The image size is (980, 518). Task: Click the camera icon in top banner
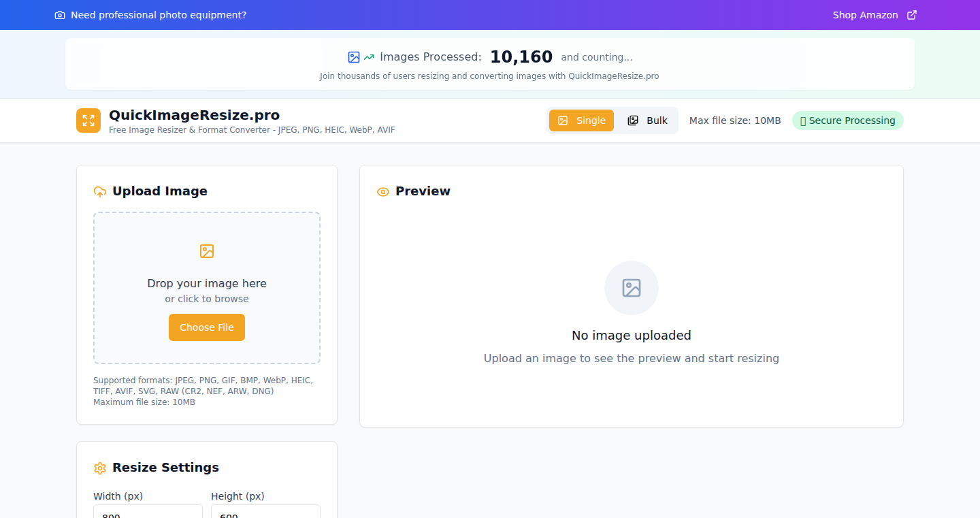(x=60, y=15)
